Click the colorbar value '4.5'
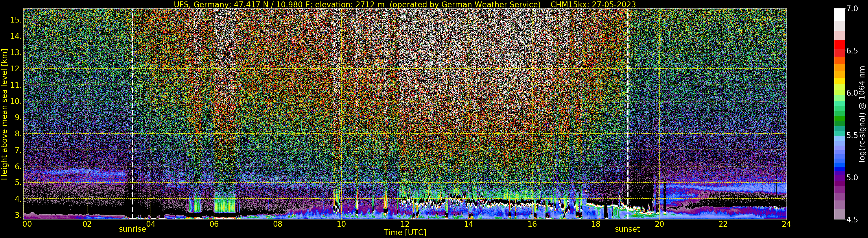This screenshot has width=868, height=238. click(852, 220)
